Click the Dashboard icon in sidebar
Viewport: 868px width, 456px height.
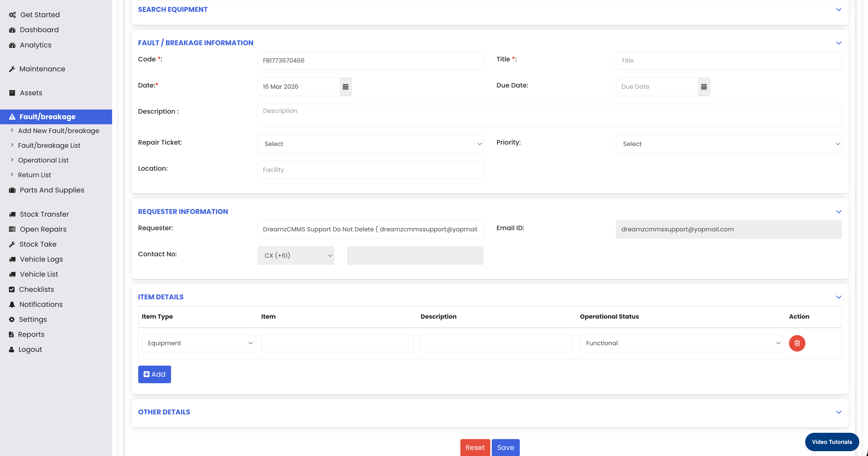click(12, 30)
